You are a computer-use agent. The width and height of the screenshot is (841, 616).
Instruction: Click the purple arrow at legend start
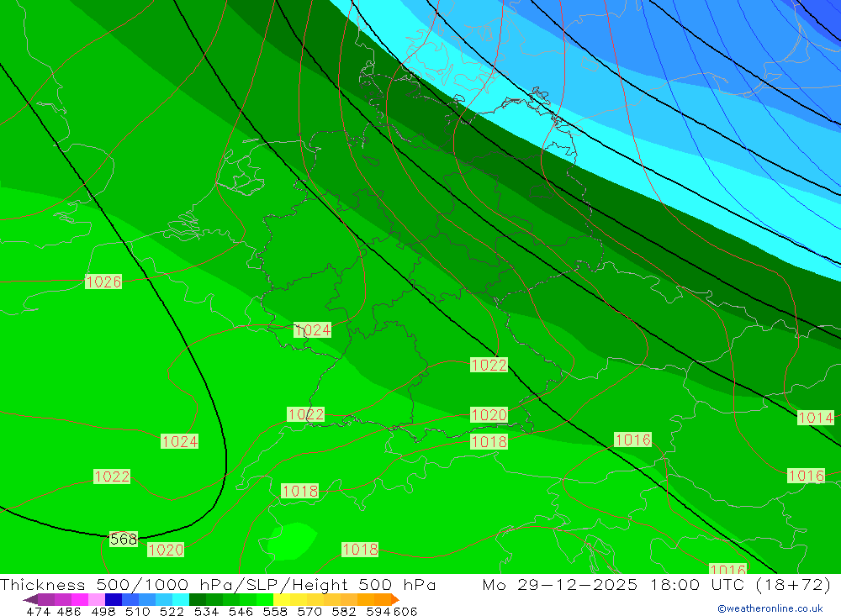pyautogui.click(x=30, y=599)
